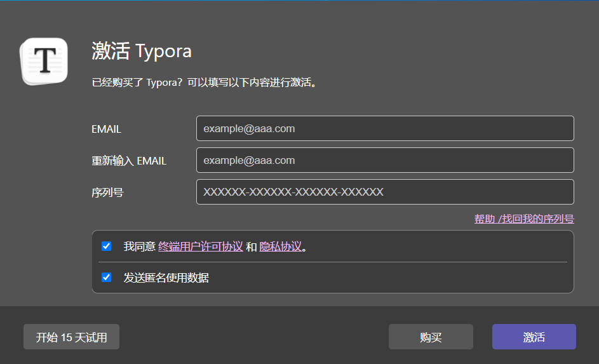Click the 开始 15 天试用 button
Image resolution: width=599 pixels, height=364 pixels.
71,337
